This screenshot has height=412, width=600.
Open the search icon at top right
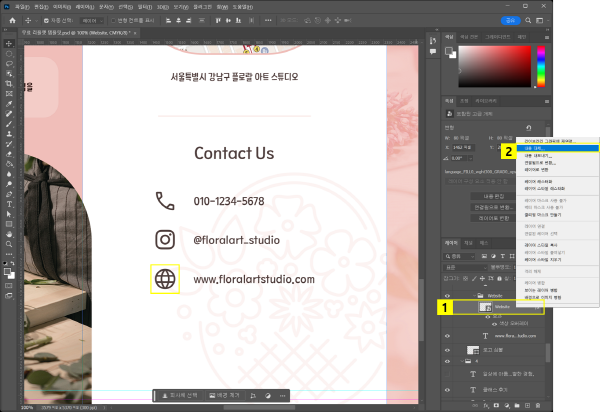(x=528, y=20)
